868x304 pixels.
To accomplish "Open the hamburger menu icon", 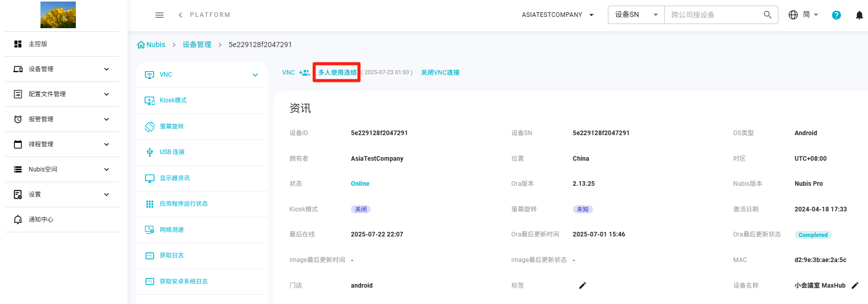I will [x=159, y=15].
